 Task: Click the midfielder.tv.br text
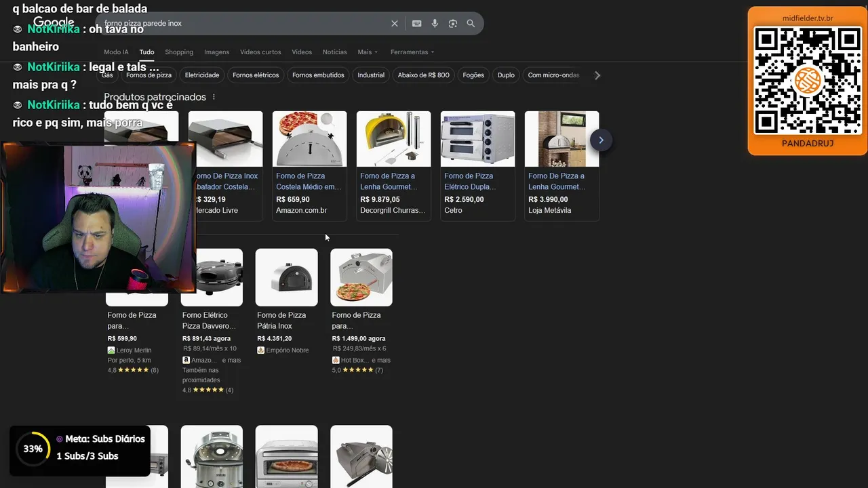pos(808,18)
